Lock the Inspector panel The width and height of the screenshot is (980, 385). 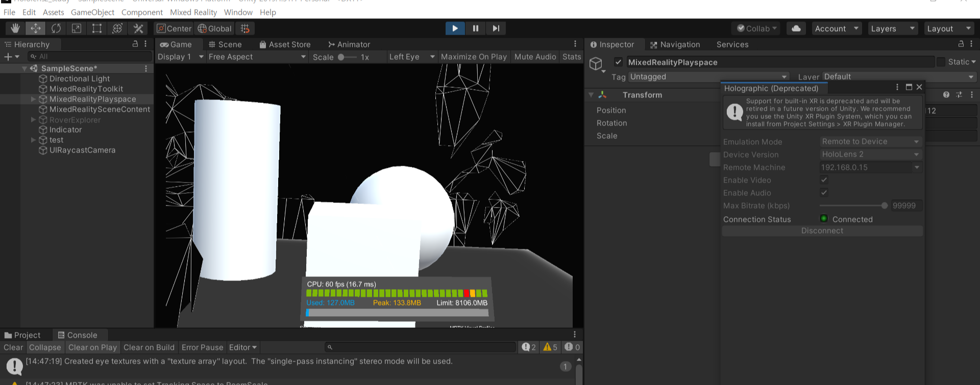pyautogui.click(x=961, y=44)
